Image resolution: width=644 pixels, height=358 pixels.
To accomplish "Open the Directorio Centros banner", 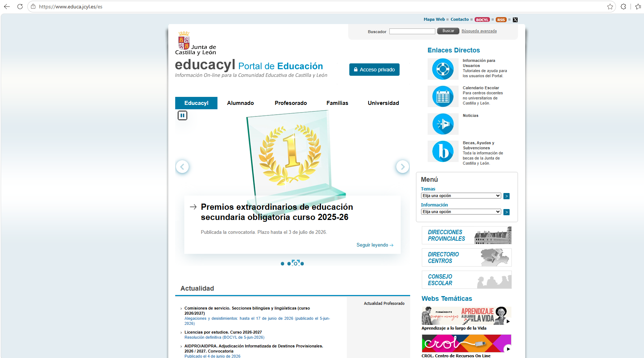I will click(x=467, y=257).
